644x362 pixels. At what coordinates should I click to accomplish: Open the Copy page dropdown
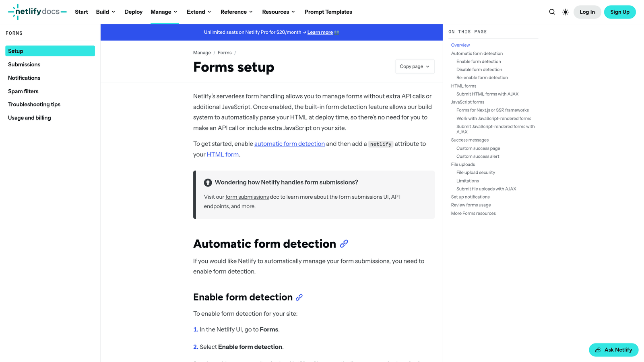click(x=415, y=67)
